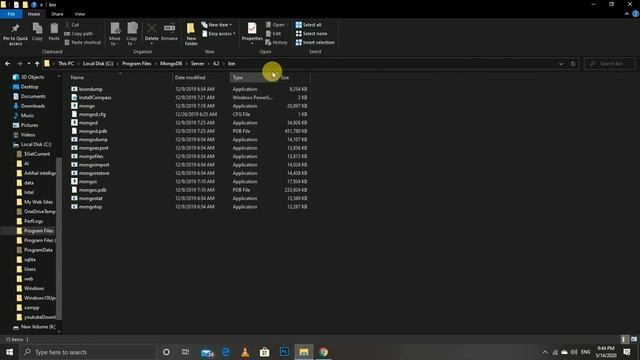Collapse the ribbon with chevron icon
640x360 pixels.
[627, 14]
